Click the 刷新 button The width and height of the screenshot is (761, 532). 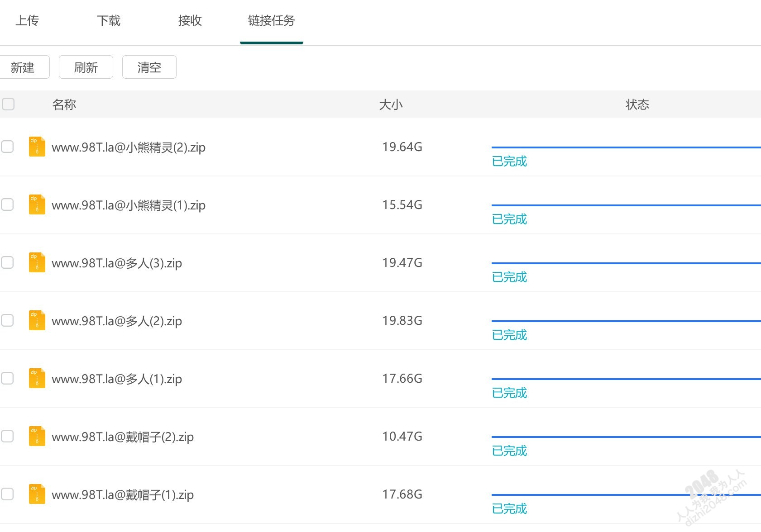tap(86, 67)
